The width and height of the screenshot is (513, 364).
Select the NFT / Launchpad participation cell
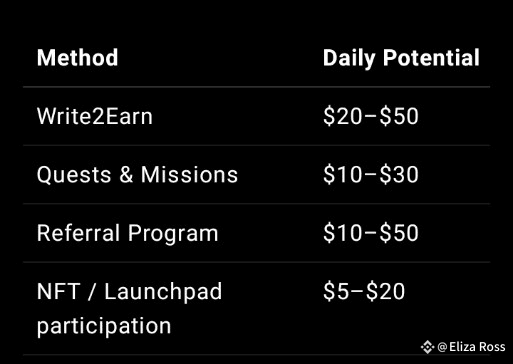(x=129, y=308)
